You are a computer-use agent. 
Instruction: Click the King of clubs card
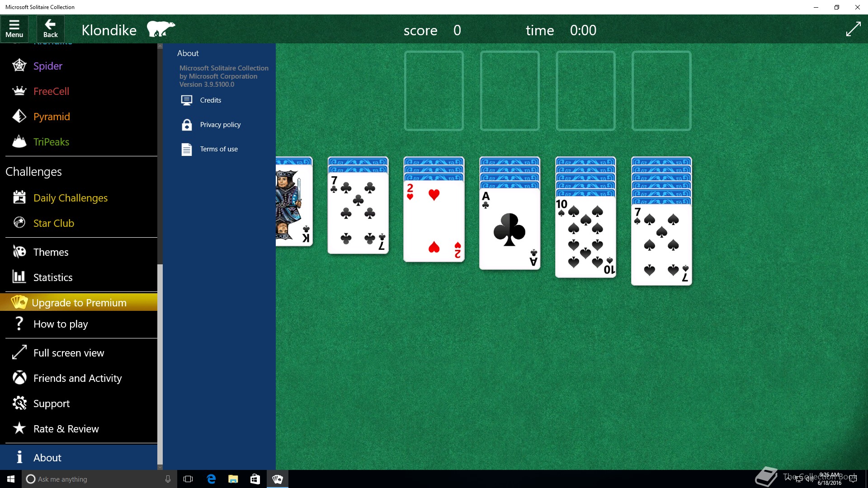[294, 205]
